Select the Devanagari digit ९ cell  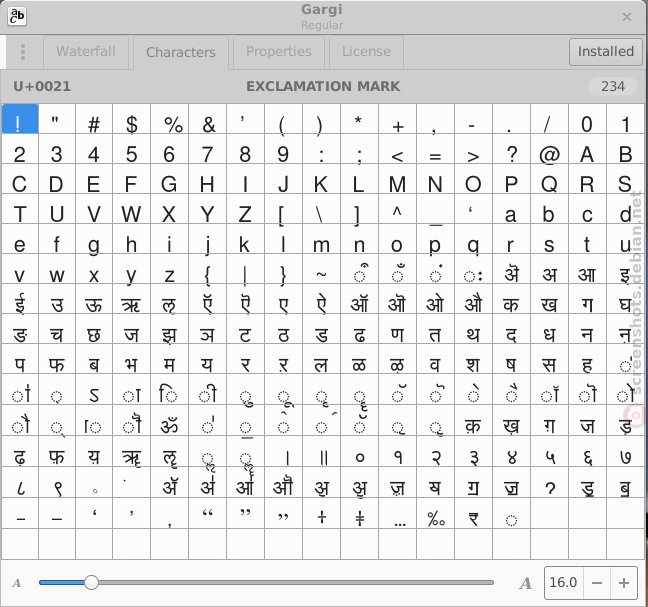tap(57, 482)
